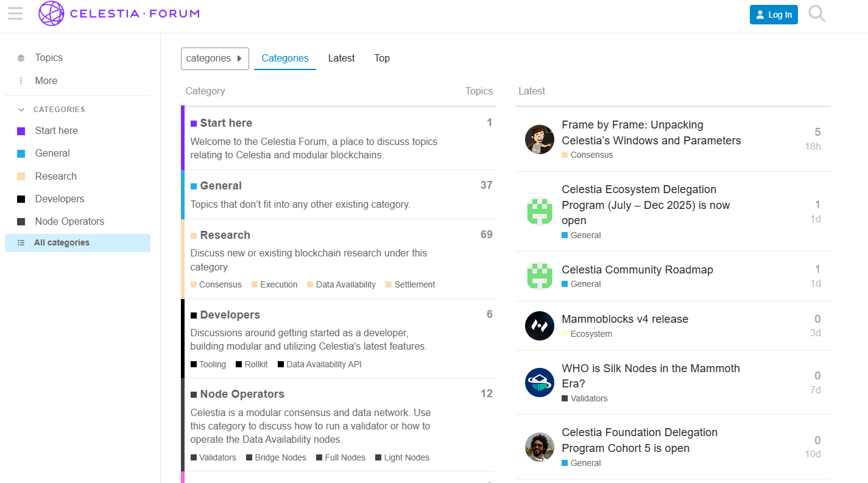The height and width of the screenshot is (483, 868).
Task: Click Silk Nodes topic avatar
Action: tap(540, 383)
